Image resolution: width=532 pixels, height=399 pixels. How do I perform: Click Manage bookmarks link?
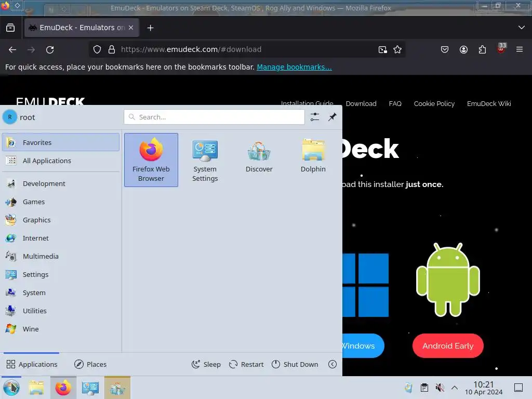[x=294, y=67]
